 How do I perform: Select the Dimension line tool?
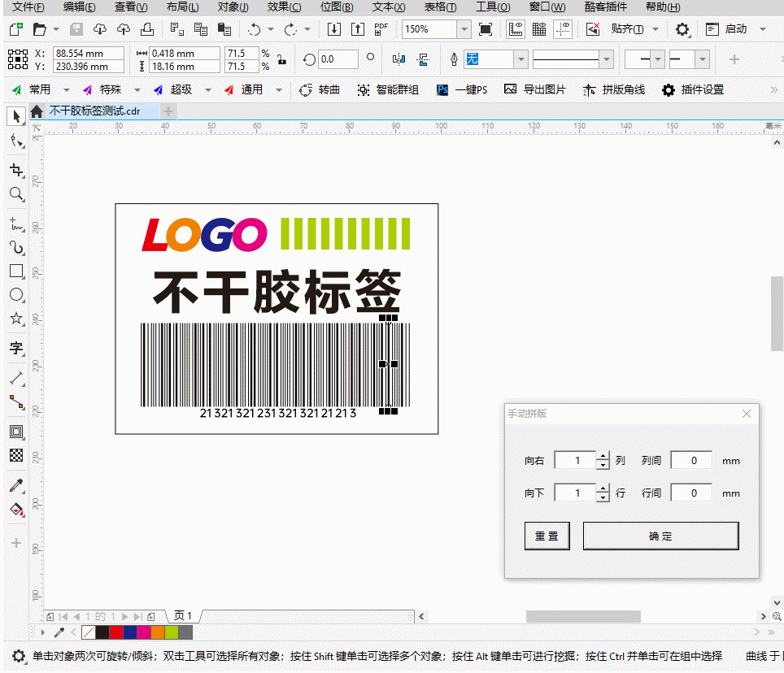click(x=16, y=378)
